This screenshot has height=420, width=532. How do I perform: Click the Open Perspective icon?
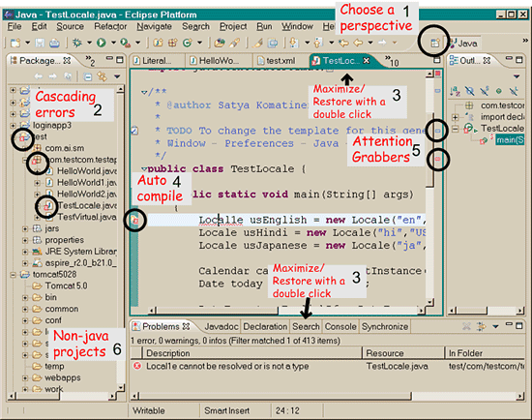435,44
